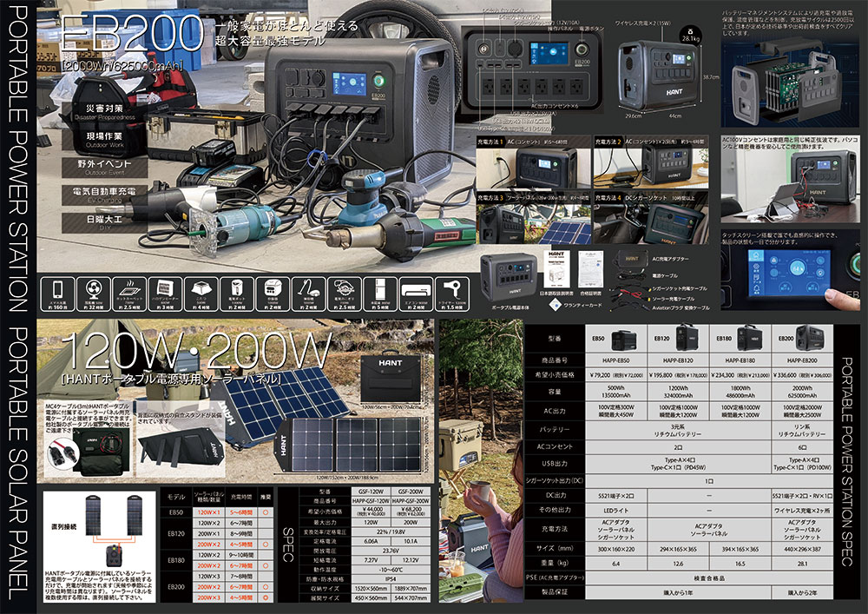Click the halogen heater icon (約3時間)
Screen dimensions: 868x614
(165, 294)
